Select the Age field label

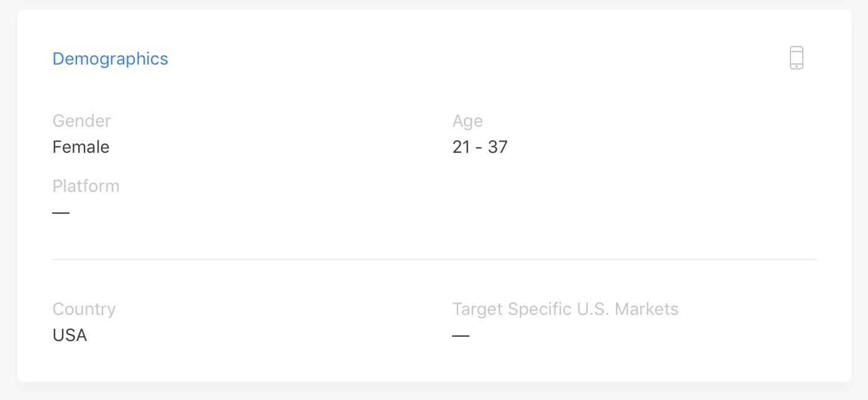coord(468,121)
